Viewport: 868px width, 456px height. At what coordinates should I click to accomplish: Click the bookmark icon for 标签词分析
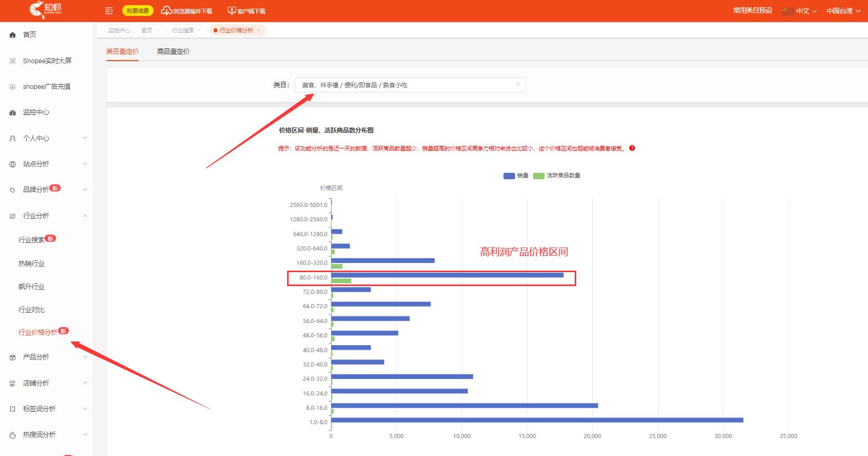tap(13, 409)
